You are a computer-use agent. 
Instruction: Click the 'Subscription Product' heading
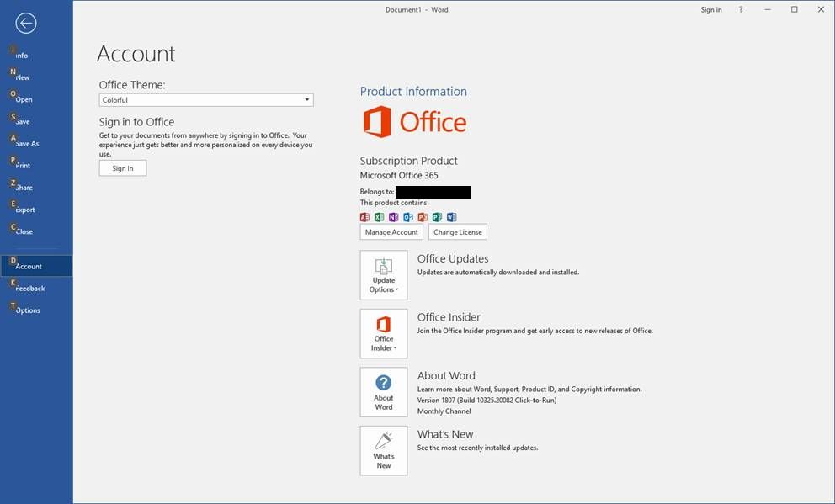click(x=408, y=161)
